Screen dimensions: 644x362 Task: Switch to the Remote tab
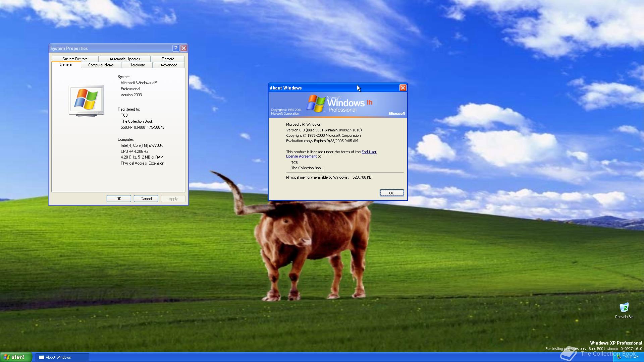click(168, 59)
